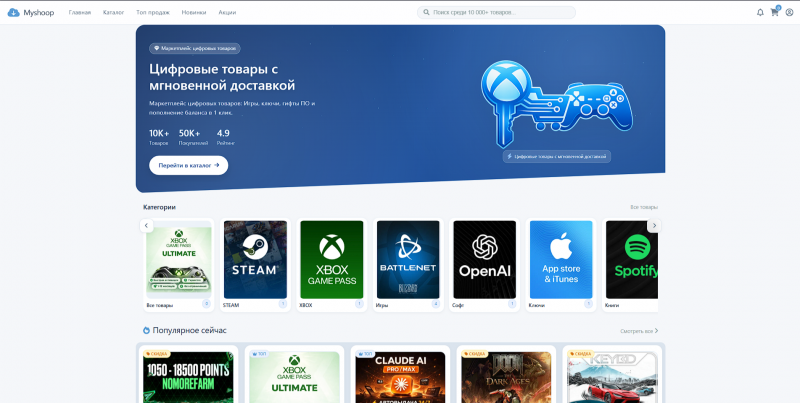Show previous categories with left chevron

(146, 225)
